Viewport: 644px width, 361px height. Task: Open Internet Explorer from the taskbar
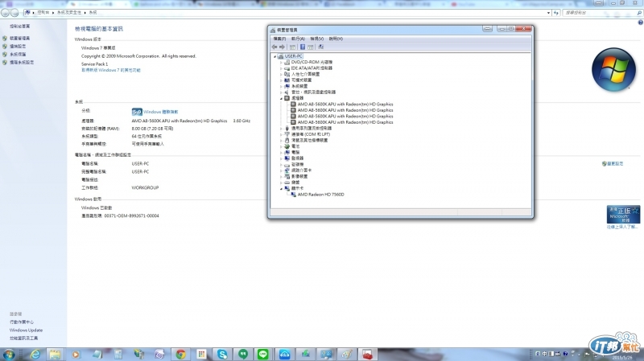pyautogui.click(x=35, y=354)
